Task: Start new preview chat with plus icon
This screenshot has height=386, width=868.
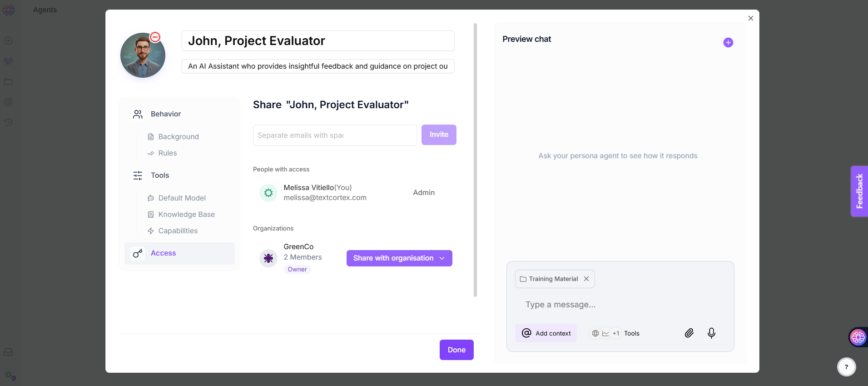Action: [728, 43]
